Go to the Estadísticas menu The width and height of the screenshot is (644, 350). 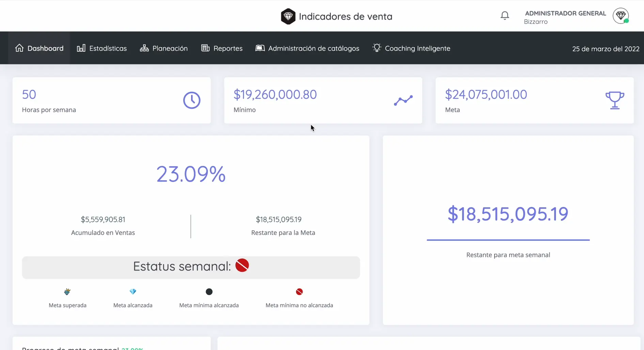coord(102,48)
